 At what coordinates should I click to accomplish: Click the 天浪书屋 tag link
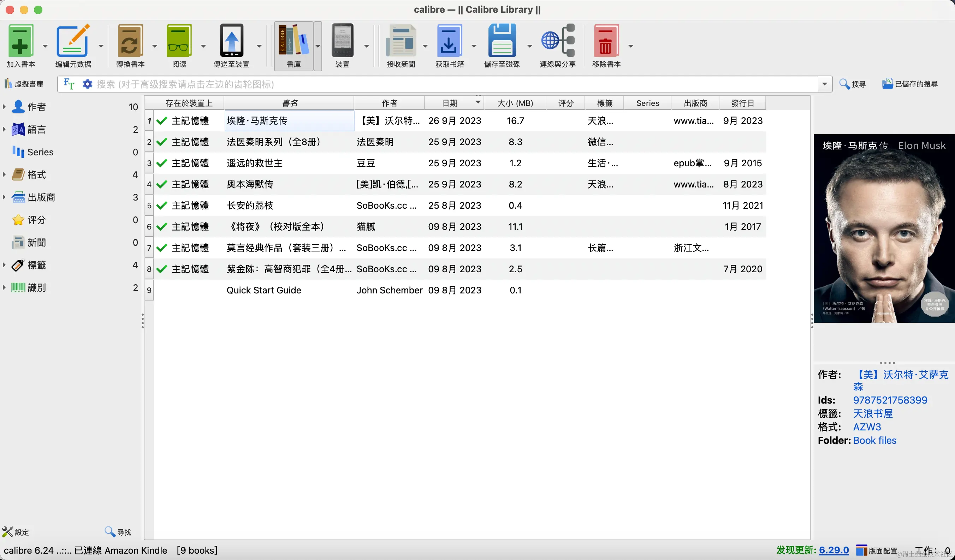click(873, 413)
